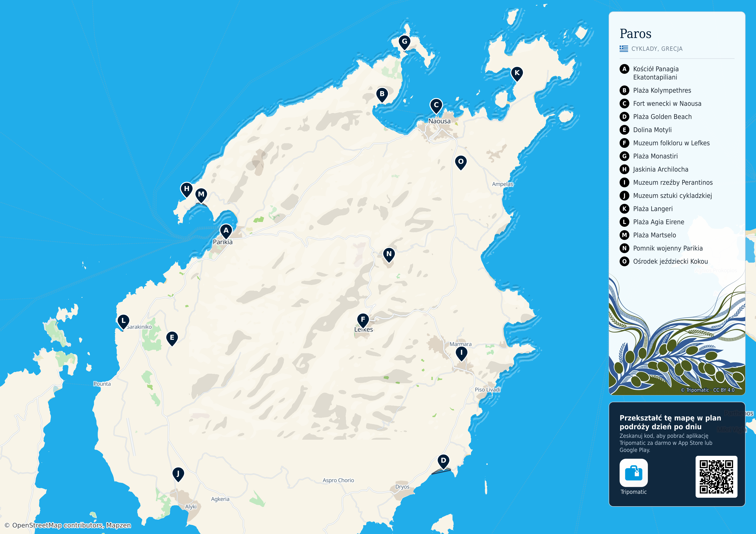Select 'Plaża Monastiri' legend entry
Image resolution: width=756 pixels, height=534 pixels.
[x=655, y=156]
